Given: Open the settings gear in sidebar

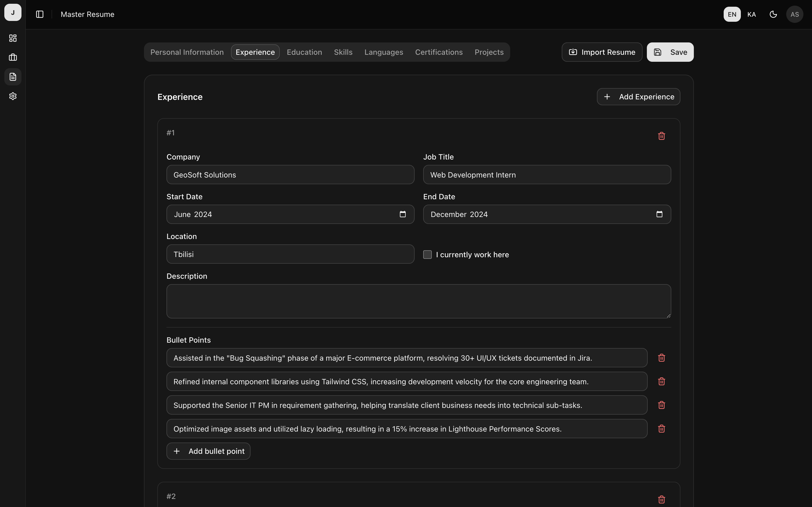Looking at the screenshot, I should [13, 96].
